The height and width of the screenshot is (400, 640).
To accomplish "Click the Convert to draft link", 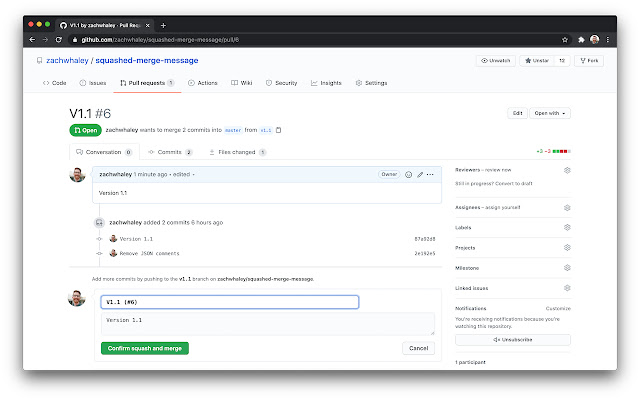I will point(513,184).
